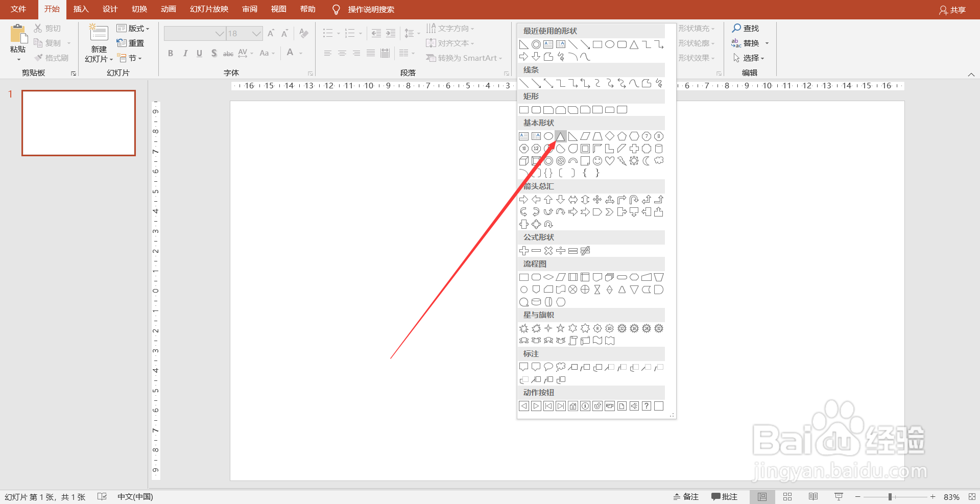
Task: Choose the 32-point star shape
Action: (659, 328)
